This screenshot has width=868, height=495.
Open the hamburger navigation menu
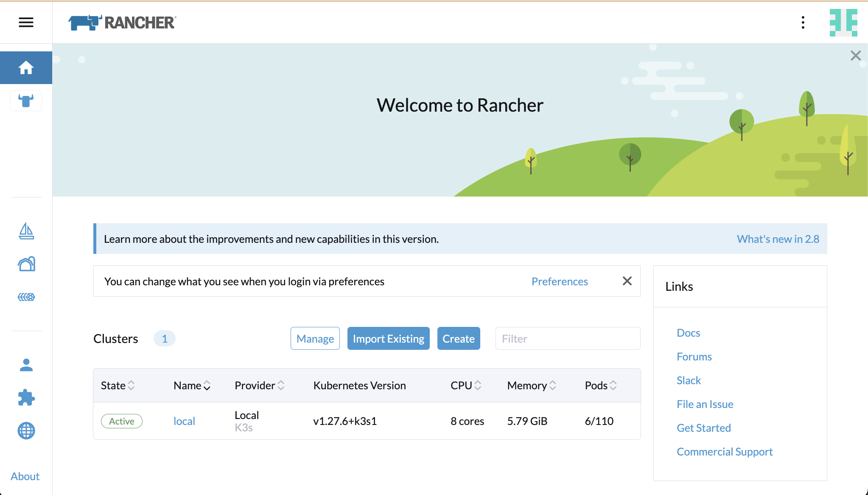point(26,22)
